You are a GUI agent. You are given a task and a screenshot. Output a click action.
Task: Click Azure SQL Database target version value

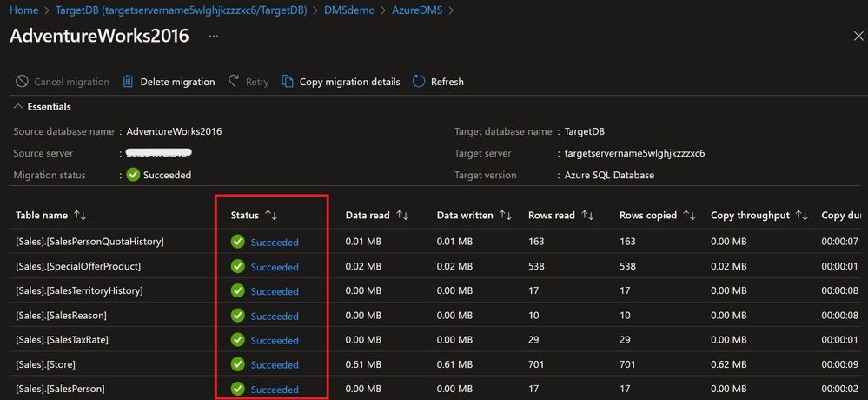[609, 175]
